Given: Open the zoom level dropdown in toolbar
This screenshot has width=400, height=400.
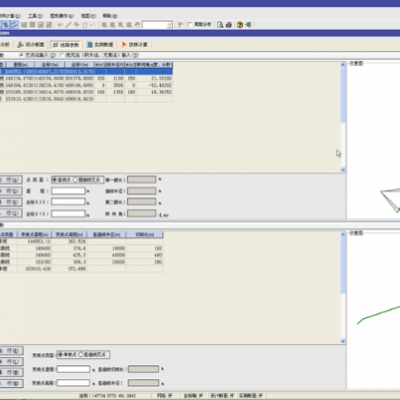Looking at the screenshot, I should [x=170, y=25].
